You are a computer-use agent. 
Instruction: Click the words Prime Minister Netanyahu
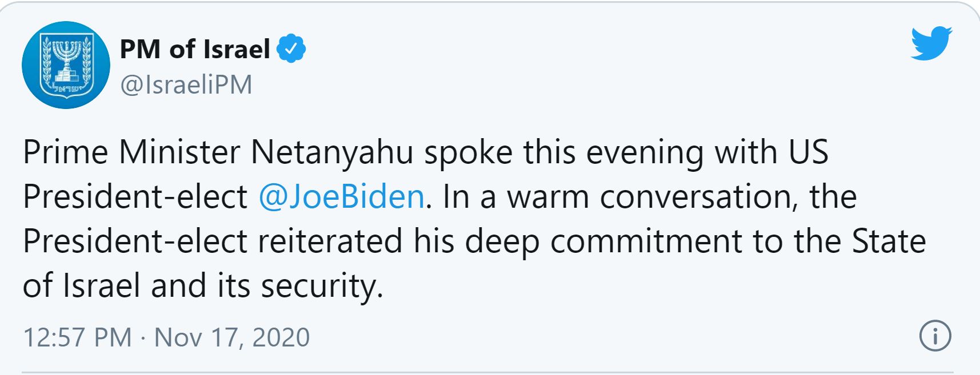point(218,153)
